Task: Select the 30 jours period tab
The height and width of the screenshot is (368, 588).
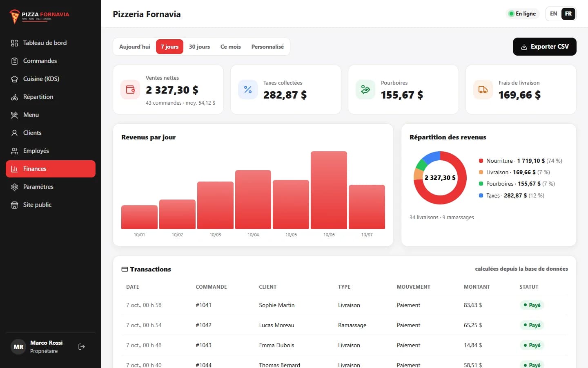Action: (199, 47)
